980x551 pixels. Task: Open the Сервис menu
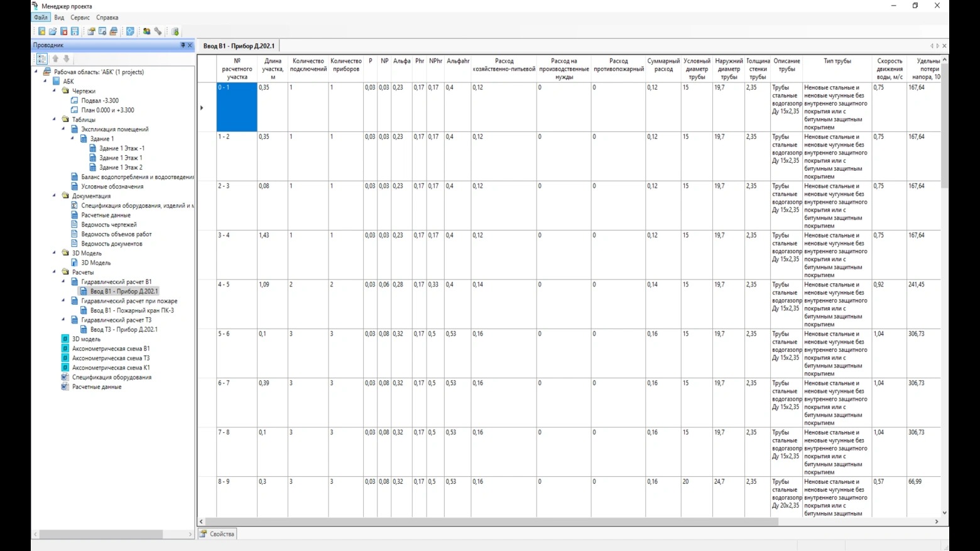tap(80, 18)
